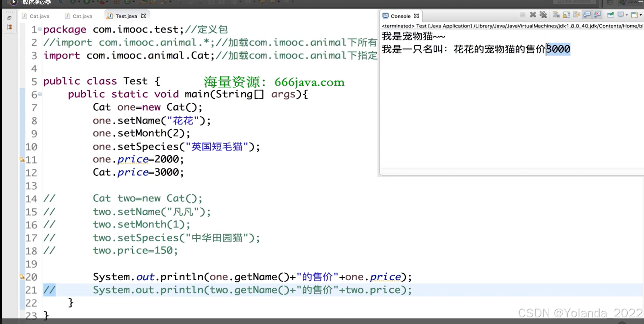Click "Cat one=new Cat();" on line 7
Screen dimensions: 644x324
click(x=147, y=107)
